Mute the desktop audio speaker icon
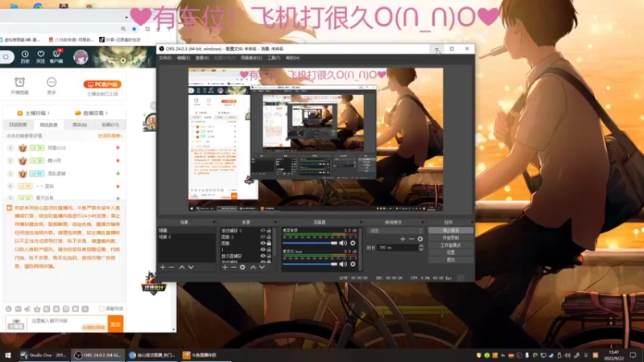The width and height of the screenshot is (644, 362). [x=343, y=243]
